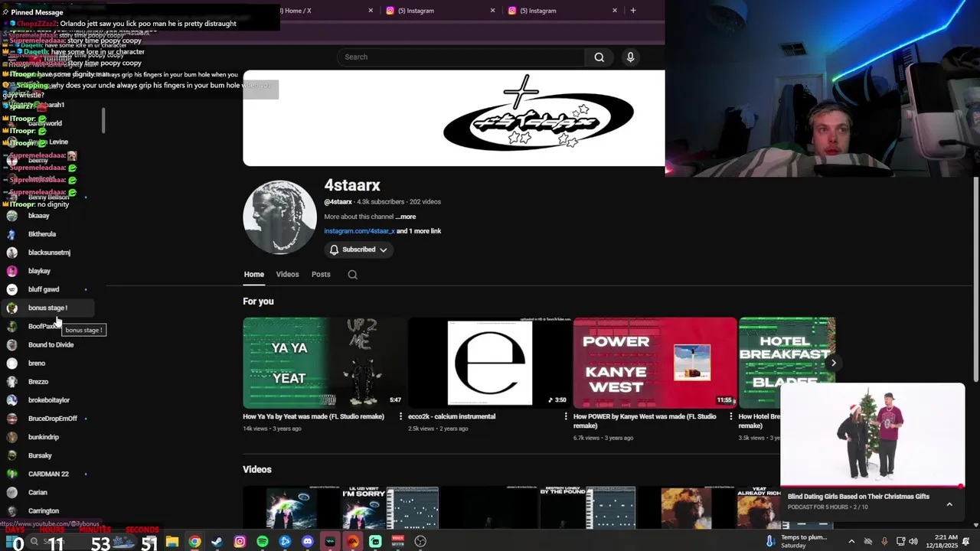Open Discord from taskbar

[307, 542]
